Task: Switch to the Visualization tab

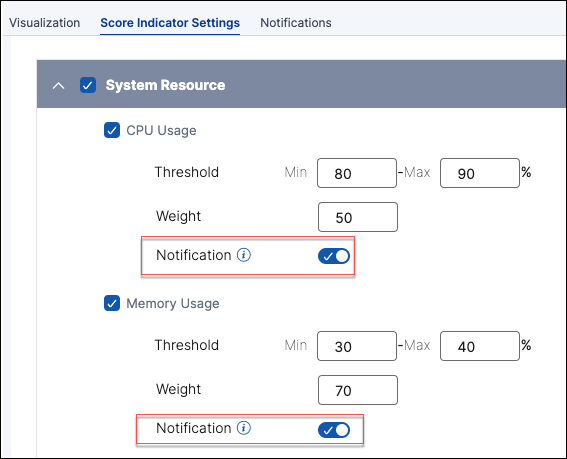Action: (x=44, y=23)
